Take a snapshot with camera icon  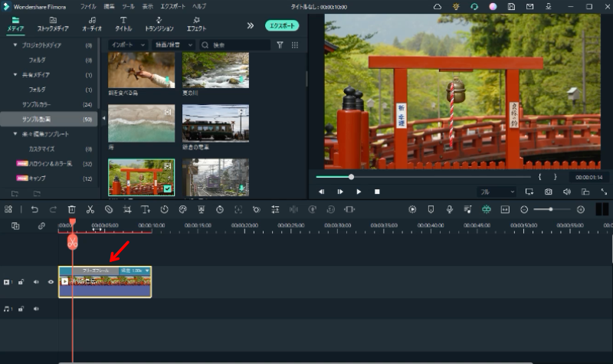click(x=548, y=192)
